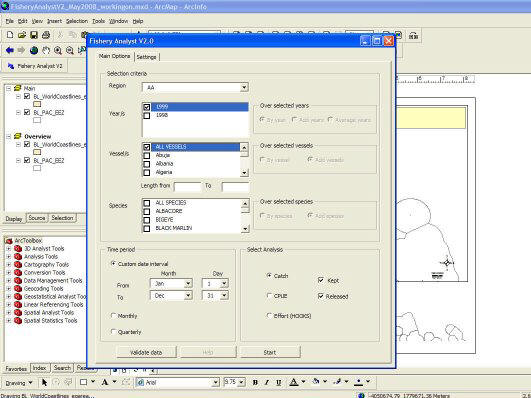
Task: Select the Zoom In magnifier tool
Action: click(58, 50)
